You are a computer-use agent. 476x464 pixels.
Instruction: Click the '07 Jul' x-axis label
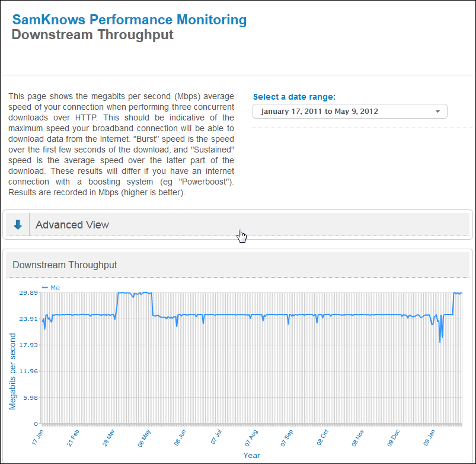pyautogui.click(x=216, y=437)
